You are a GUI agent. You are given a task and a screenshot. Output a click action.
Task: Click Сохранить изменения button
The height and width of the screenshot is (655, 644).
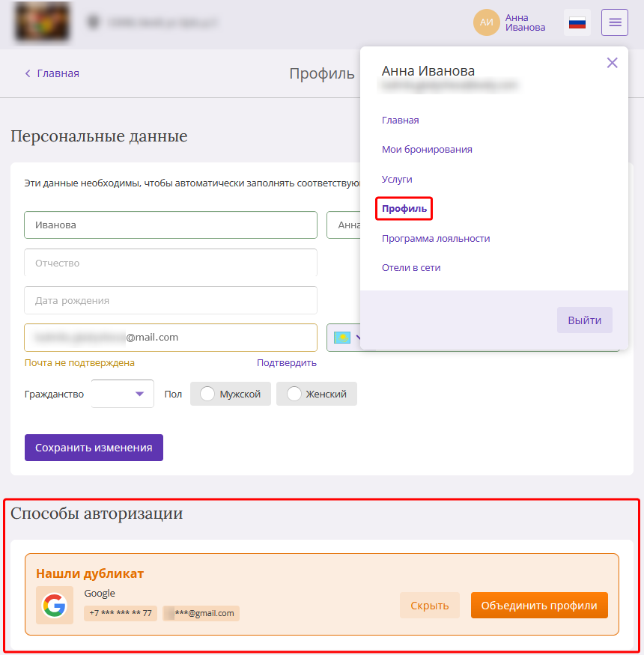pos(94,448)
